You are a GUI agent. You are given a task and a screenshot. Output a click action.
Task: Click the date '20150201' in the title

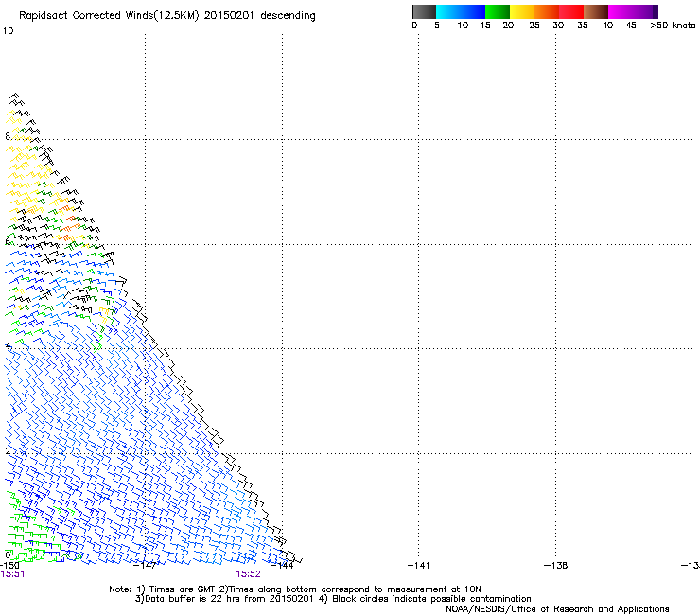click(x=229, y=16)
